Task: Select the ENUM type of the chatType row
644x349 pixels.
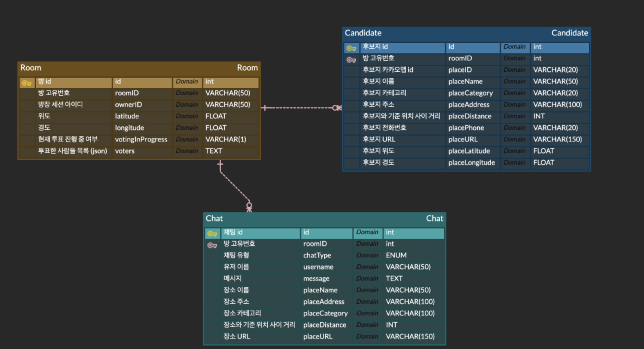Action: click(396, 255)
